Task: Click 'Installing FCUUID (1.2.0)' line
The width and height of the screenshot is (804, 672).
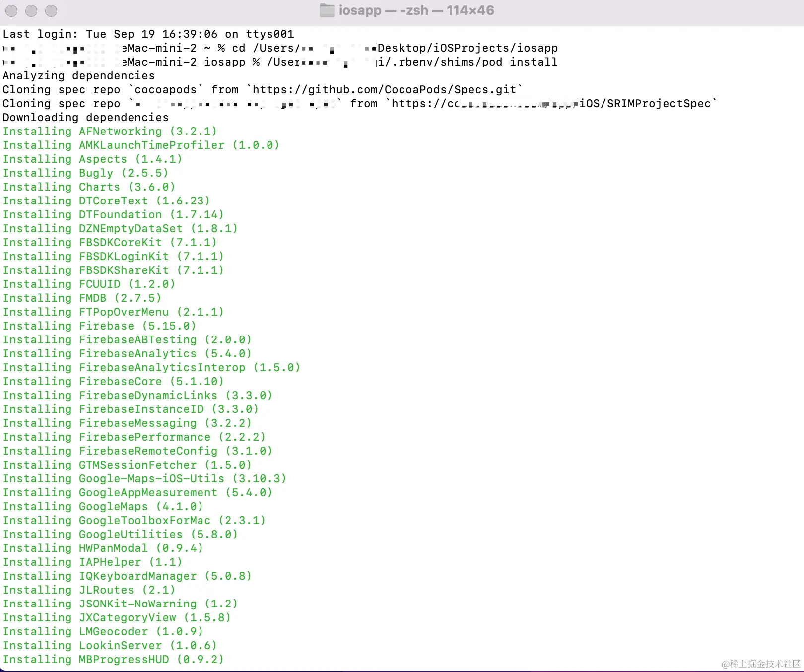Action: point(89,284)
